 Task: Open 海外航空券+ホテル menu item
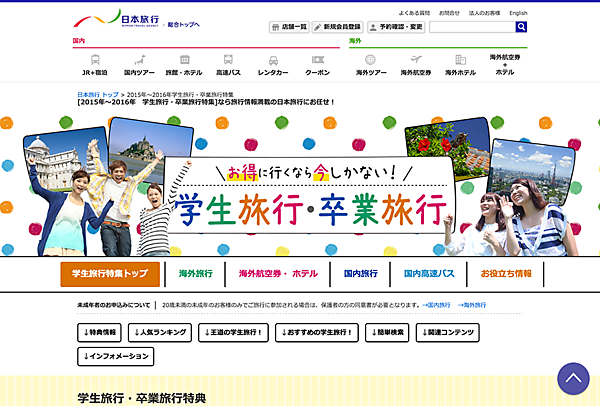click(x=505, y=65)
